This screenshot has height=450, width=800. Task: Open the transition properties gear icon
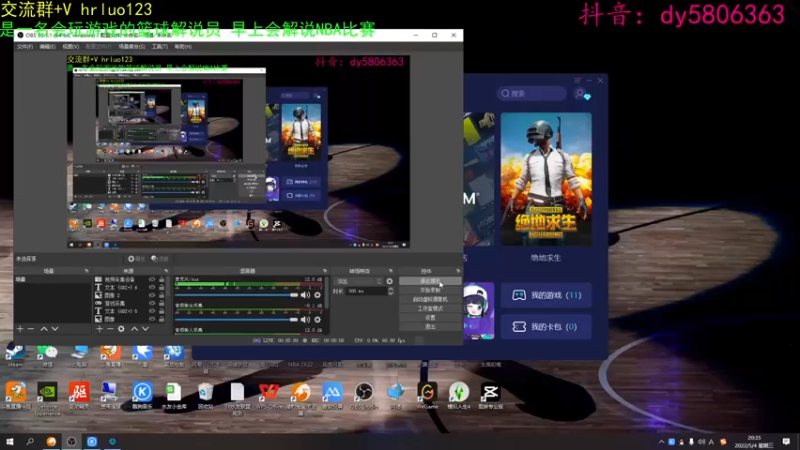point(390,281)
